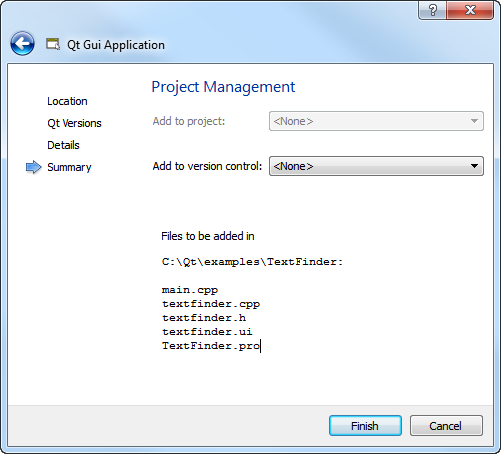Screen dimensions: 501x454
Task: Select the Location step in sidebar
Action: [67, 101]
